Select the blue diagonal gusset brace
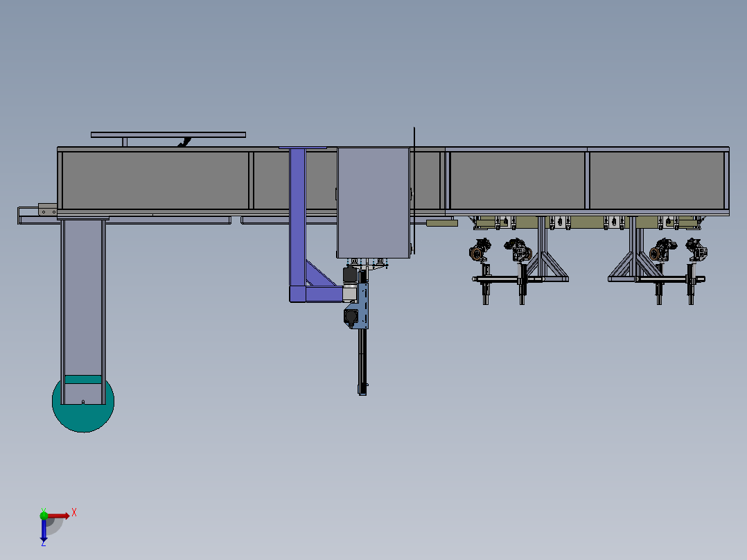Viewport: 747px width, 560px height. pyautogui.click(x=320, y=273)
